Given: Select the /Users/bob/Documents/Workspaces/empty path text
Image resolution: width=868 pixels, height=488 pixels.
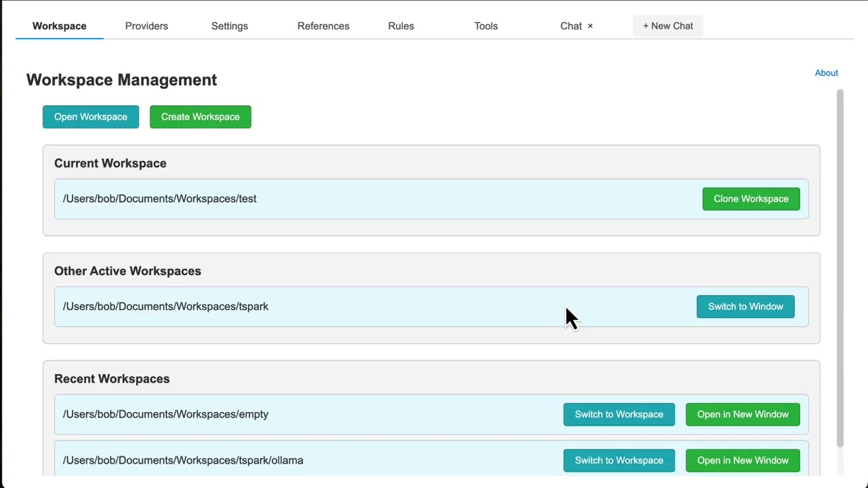Looking at the screenshot, I should click(165, 414).
